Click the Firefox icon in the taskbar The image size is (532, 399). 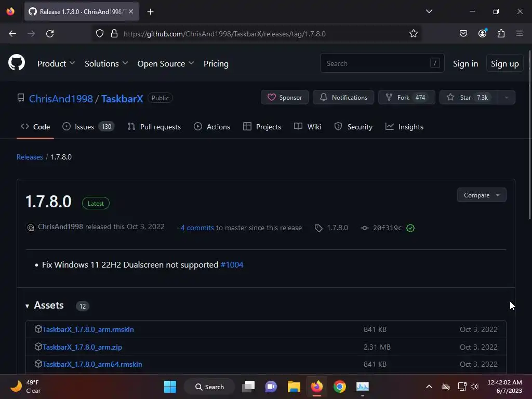click(x=317, y=386)
